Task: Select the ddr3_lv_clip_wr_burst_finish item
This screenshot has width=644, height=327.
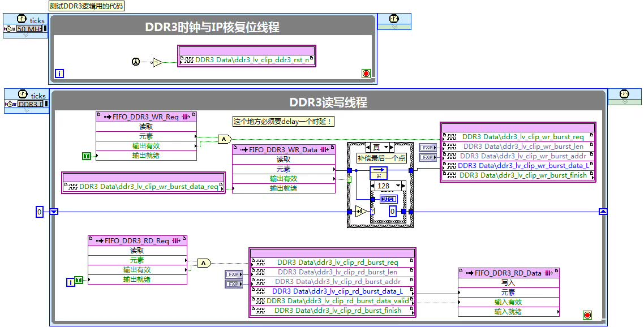Action: coord(517,175)
